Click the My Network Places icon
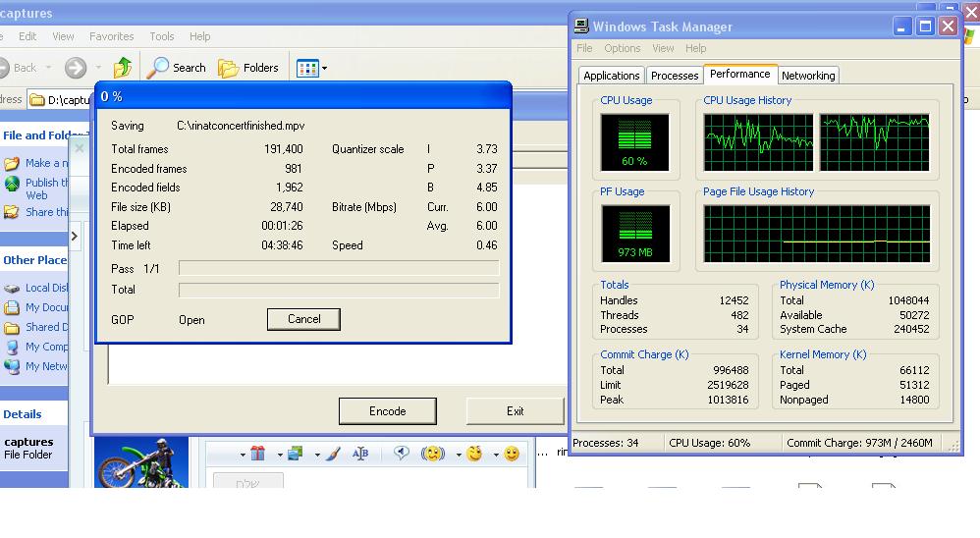The image size is (980, 538). tap(12, 367)
